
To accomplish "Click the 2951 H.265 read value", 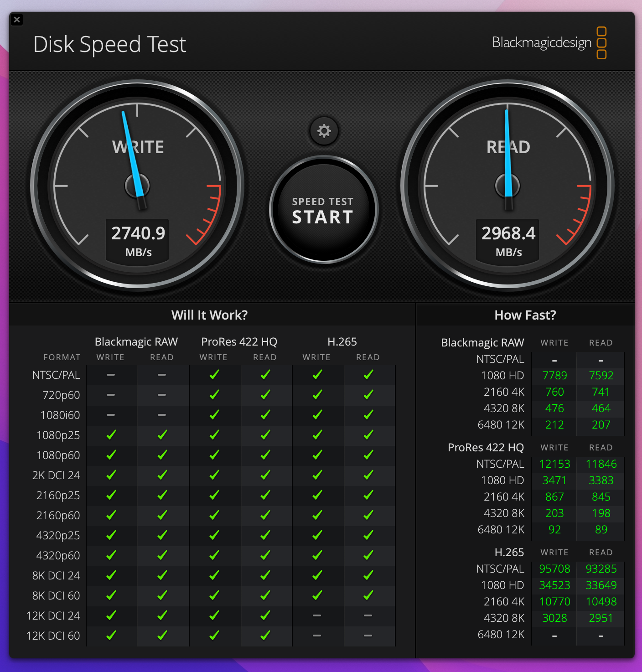I will click(601, 618).
